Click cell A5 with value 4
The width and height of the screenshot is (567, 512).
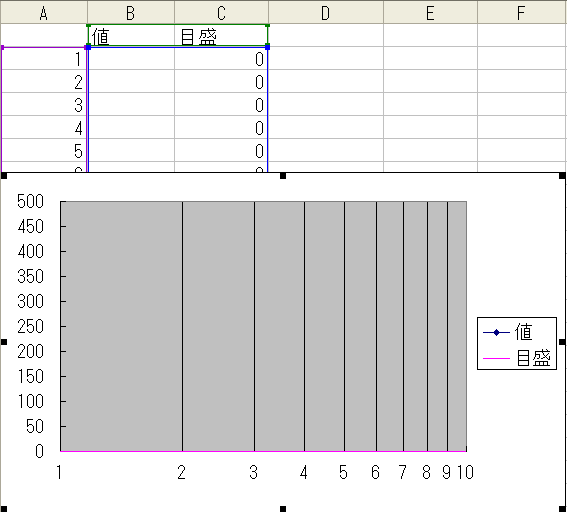[x=44, y=128]
